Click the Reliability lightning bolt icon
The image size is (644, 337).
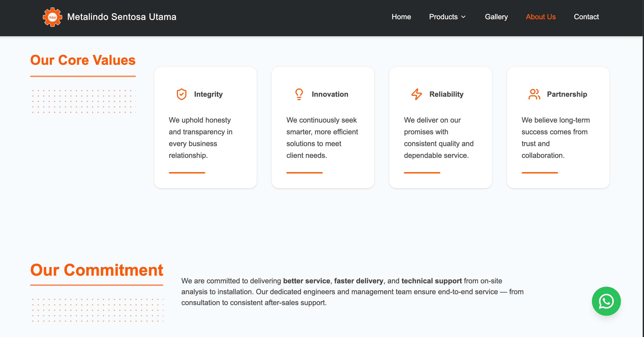[416, 94]
